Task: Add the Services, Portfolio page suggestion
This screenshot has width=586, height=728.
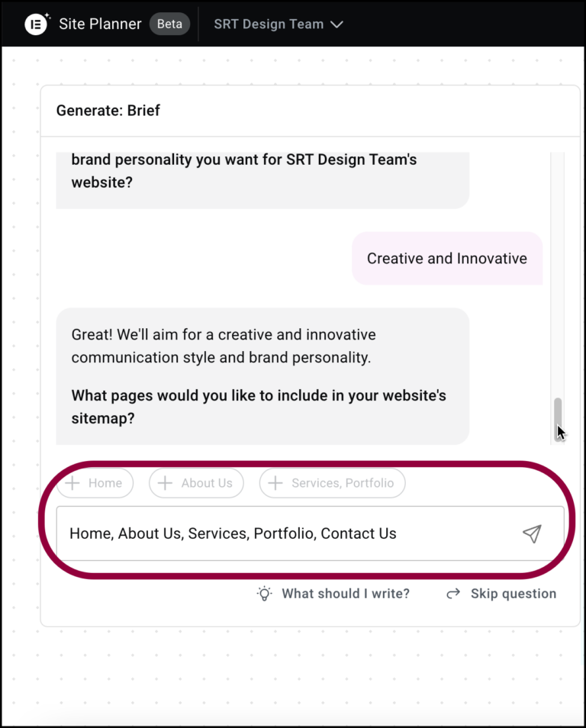Action: coord(332,483)
